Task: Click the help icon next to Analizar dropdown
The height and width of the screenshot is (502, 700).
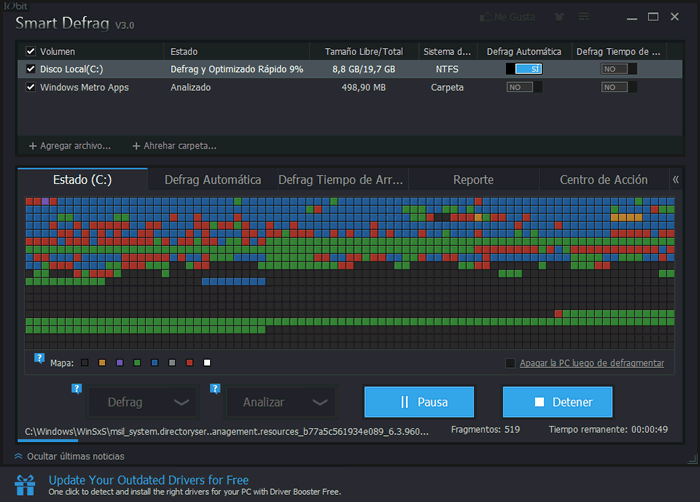Action: (x=215, y=388)
